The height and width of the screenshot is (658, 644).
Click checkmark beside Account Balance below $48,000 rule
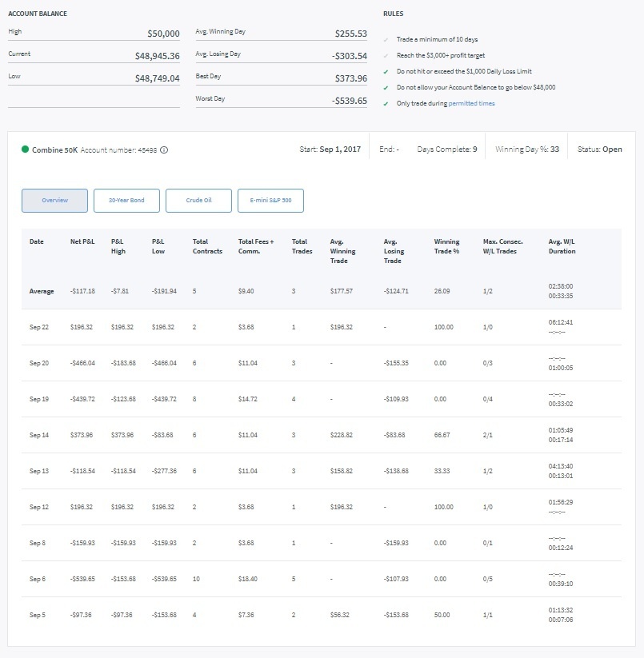pos(386,88)
